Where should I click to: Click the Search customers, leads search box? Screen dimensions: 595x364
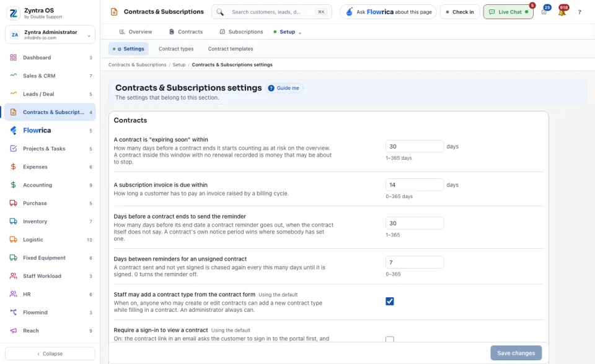(x=271, y=12)
